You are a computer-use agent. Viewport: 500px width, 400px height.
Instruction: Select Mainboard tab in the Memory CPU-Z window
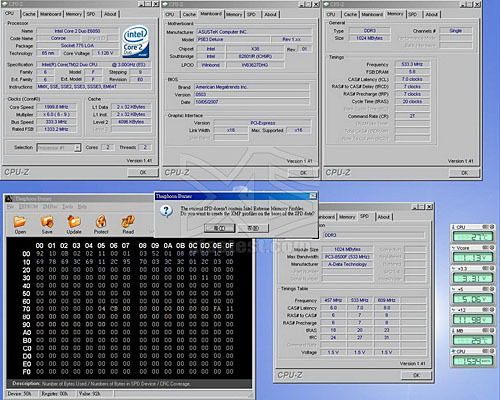372,14
